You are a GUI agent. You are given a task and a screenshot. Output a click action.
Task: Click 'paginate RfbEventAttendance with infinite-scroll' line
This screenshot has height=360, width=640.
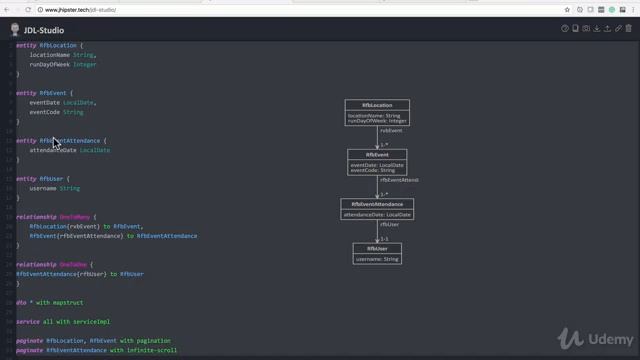(x=97, y=350)
